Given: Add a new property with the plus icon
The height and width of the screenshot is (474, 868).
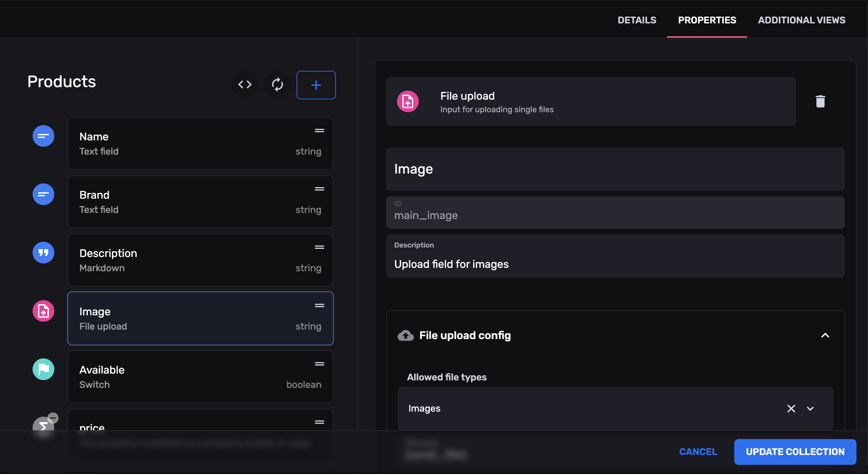Looking at the screenshot, I should (316, 85).
